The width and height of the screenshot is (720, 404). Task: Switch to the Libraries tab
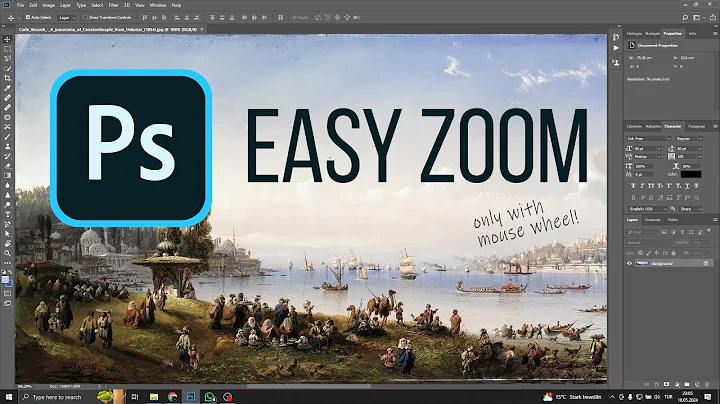click(634, 126)
